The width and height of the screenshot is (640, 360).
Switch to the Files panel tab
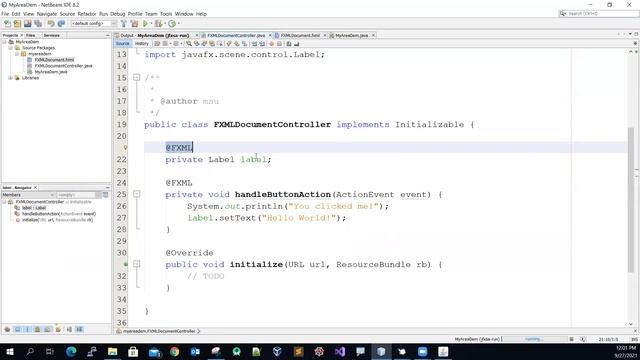point(31,36)
